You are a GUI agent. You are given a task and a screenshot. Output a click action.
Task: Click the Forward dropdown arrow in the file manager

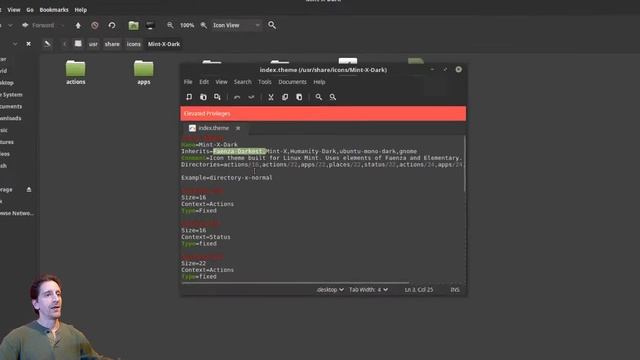[62, 25]
